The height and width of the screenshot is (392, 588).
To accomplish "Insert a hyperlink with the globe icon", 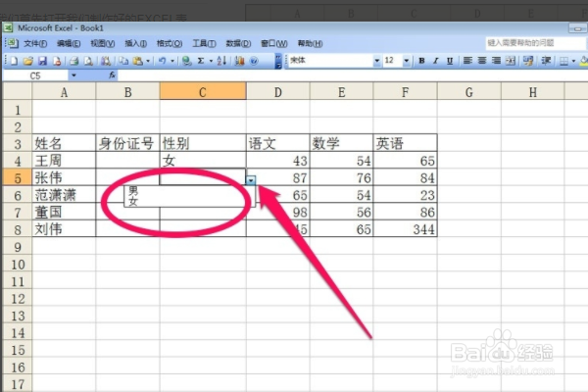I will click(x=186, y=61).
